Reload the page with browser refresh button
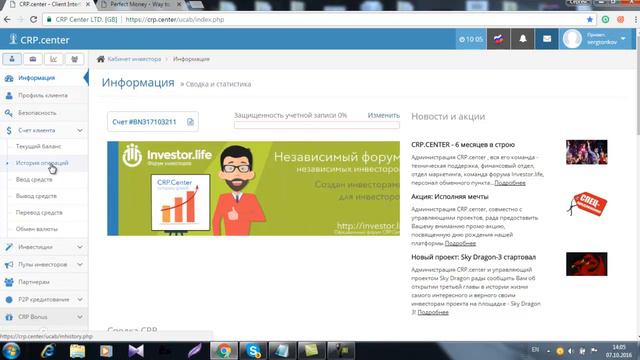The height and width of the screenshot is (360, 640). point(33,20)
